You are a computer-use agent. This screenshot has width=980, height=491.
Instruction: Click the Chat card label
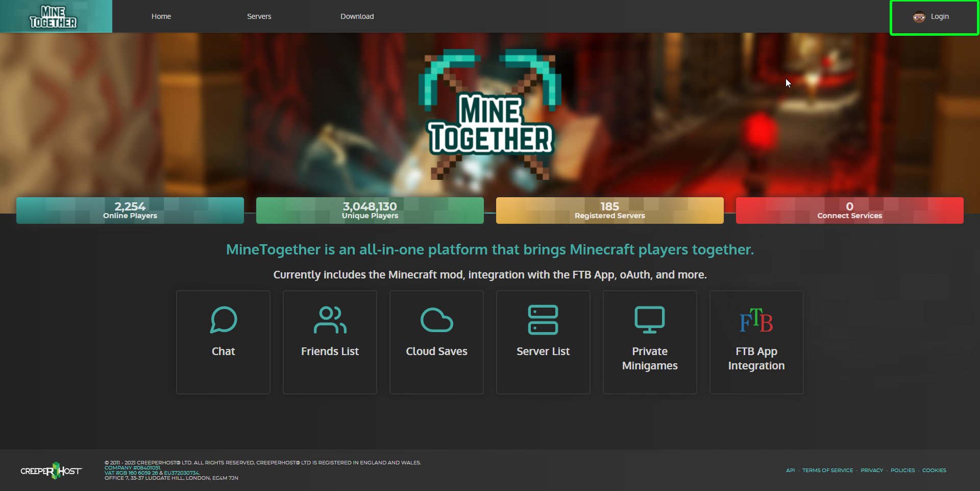pos(224,352)
